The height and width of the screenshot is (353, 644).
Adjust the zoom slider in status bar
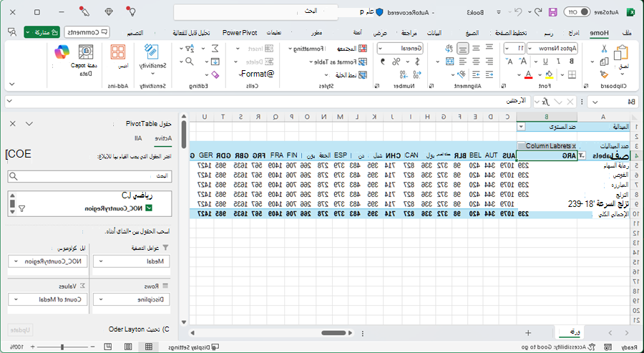click(62, 347)
